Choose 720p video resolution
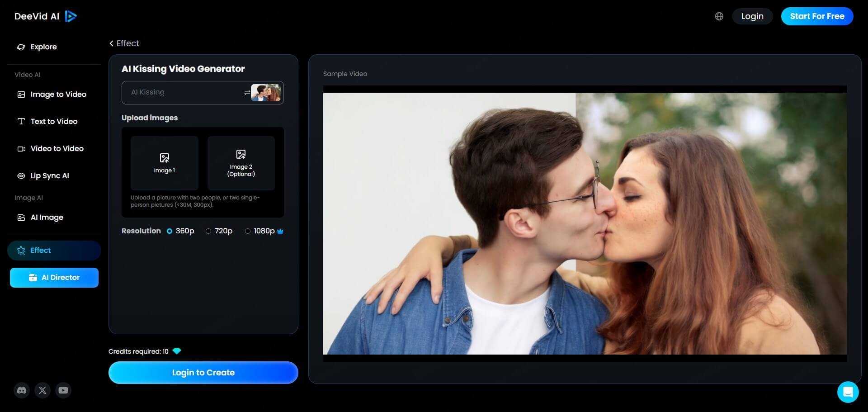This screenshot has height=412, width=868. [208, 231]
